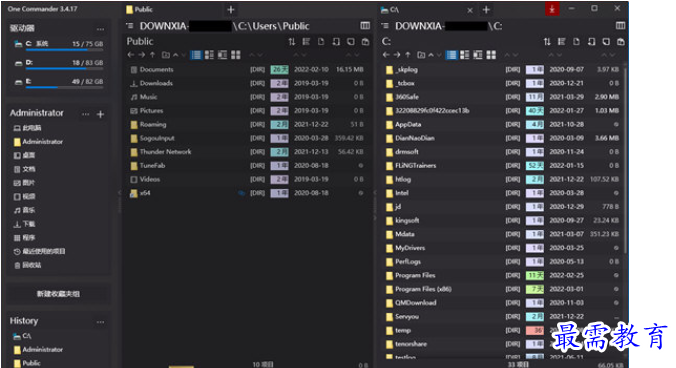Toggle columns layout icon in the Public pane
The image size is (676, 368).
pyautogui.click(x=365, y=26)
